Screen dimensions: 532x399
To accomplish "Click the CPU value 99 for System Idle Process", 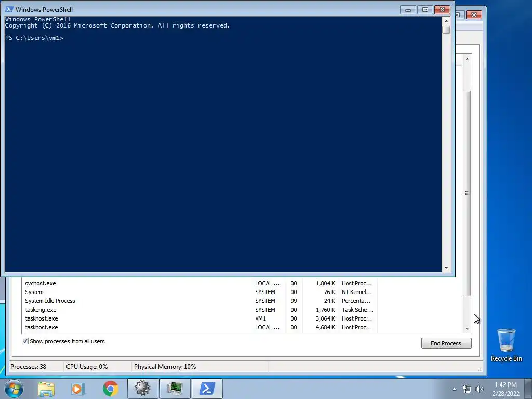I will [294, 301].
